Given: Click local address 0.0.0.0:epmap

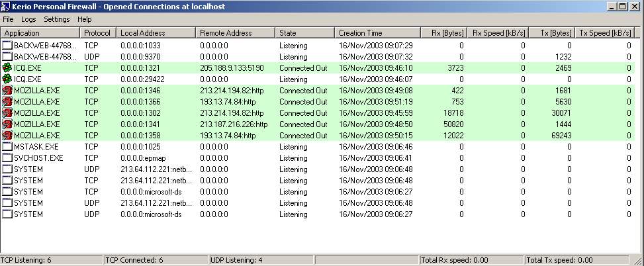Looking at the screenshot, I should click(x=144, y=158).
